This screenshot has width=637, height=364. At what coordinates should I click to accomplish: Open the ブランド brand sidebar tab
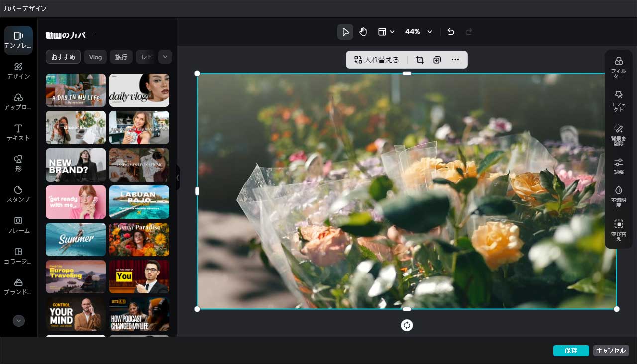[18, 287]
